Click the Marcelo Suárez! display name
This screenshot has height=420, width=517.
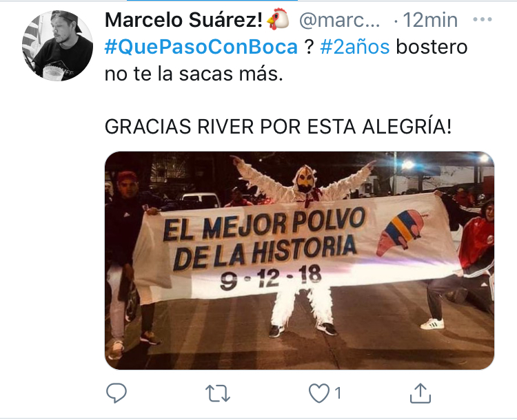pos(183,20)
